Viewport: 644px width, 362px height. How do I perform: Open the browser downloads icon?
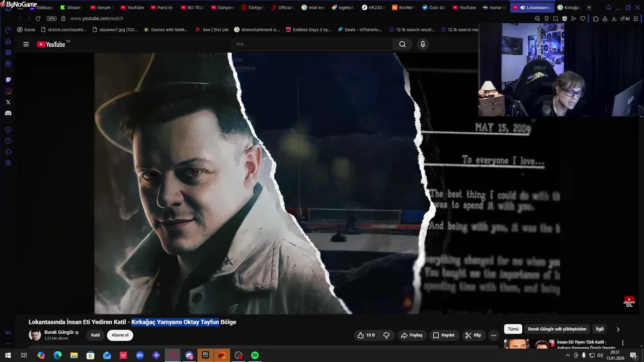pos(614,19)
